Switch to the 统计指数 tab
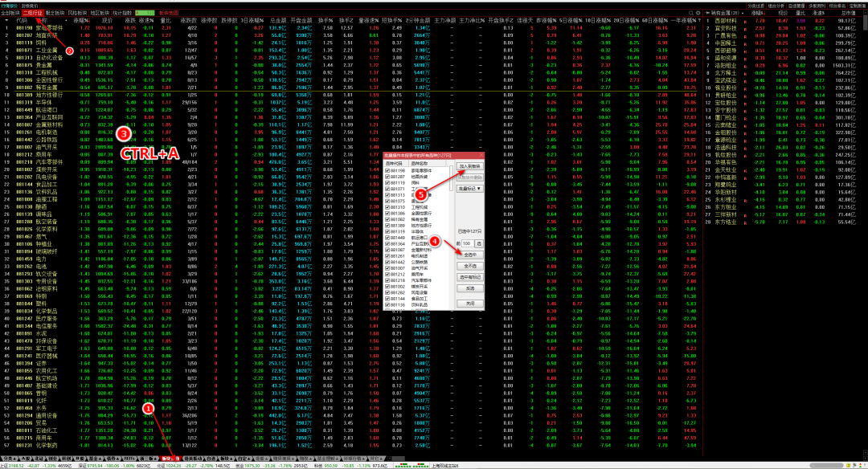The image size is (868, 469). coord(122,13)
